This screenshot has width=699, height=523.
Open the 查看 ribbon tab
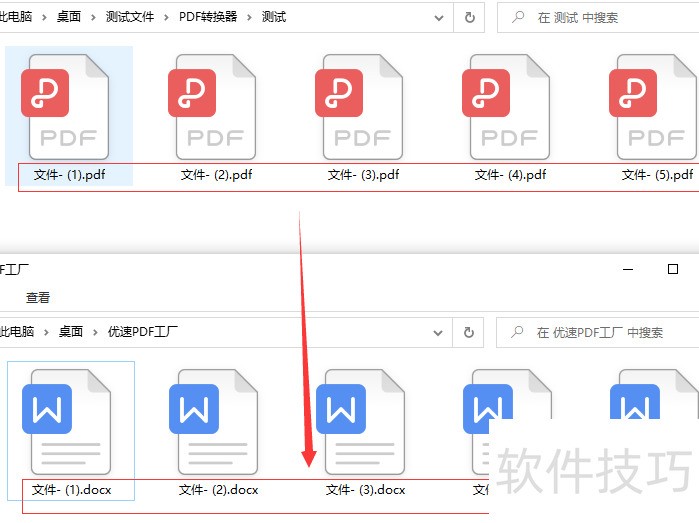point(38,298)
